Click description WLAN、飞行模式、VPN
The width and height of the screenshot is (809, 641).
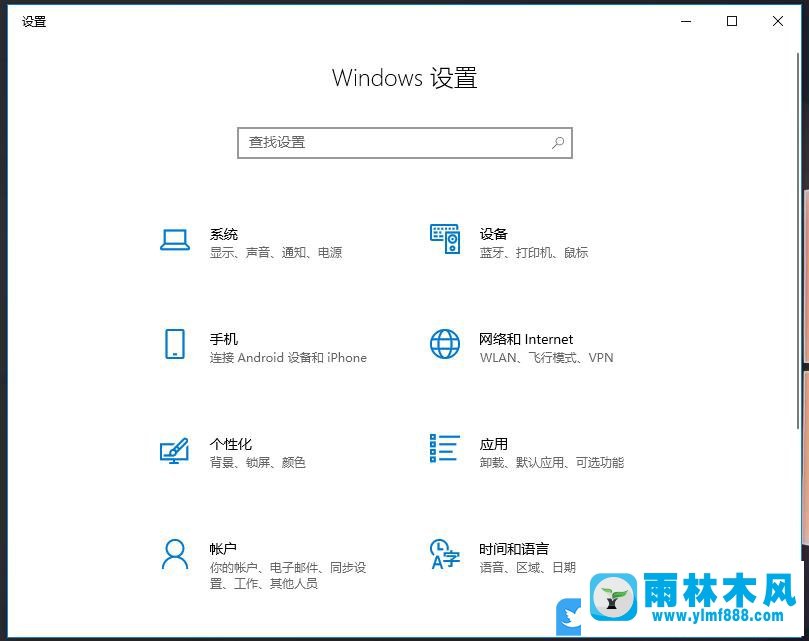pos(546,358)
